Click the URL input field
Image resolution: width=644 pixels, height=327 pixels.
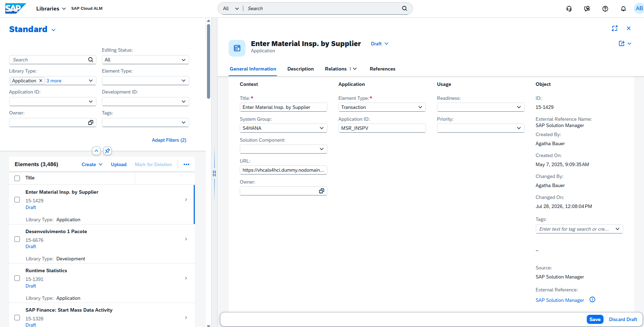[283, 170]
